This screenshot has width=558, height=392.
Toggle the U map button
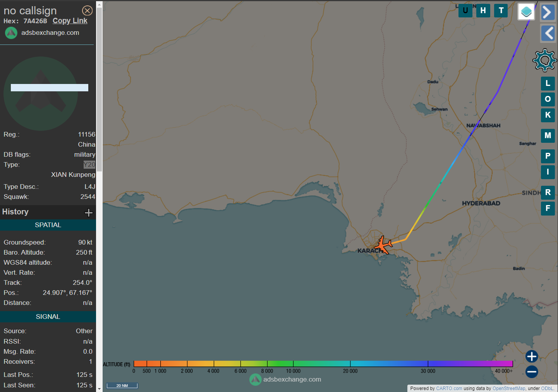point(465,10)
